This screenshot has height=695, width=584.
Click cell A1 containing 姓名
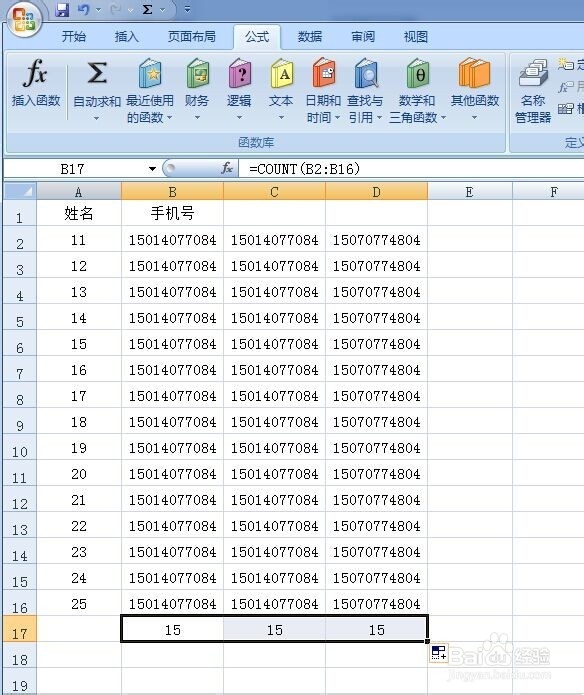(x=78, y=213)
